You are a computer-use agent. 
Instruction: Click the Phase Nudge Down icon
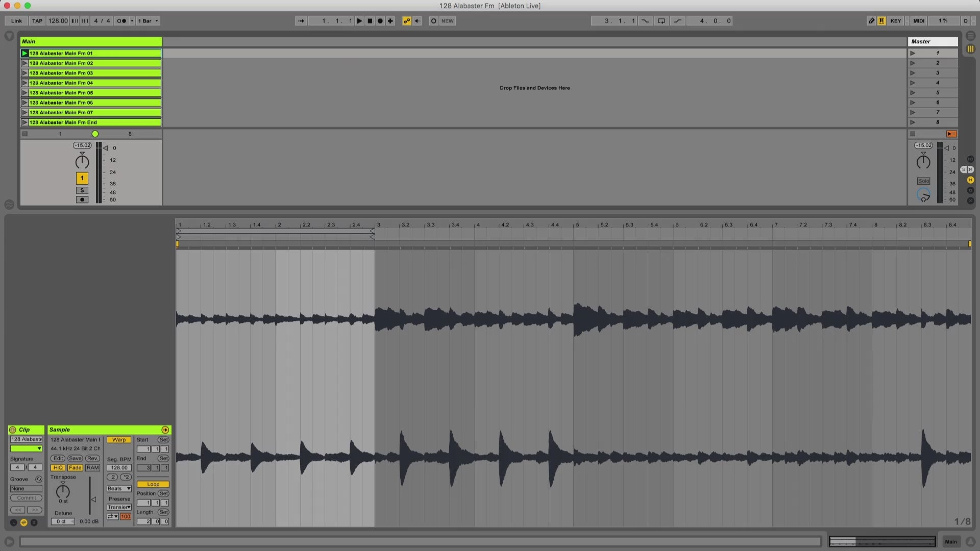(75, 21)
